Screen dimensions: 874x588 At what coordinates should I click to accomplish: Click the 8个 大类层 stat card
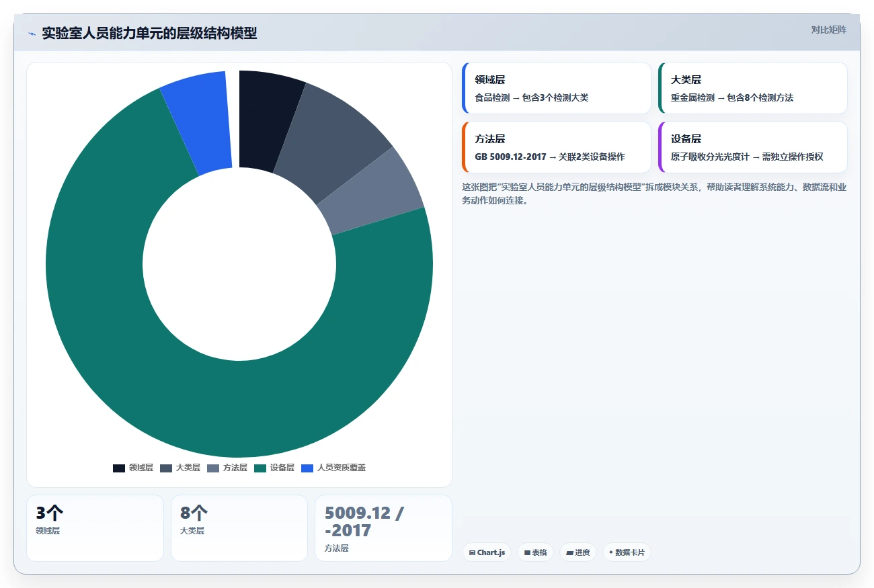point(239,528)
